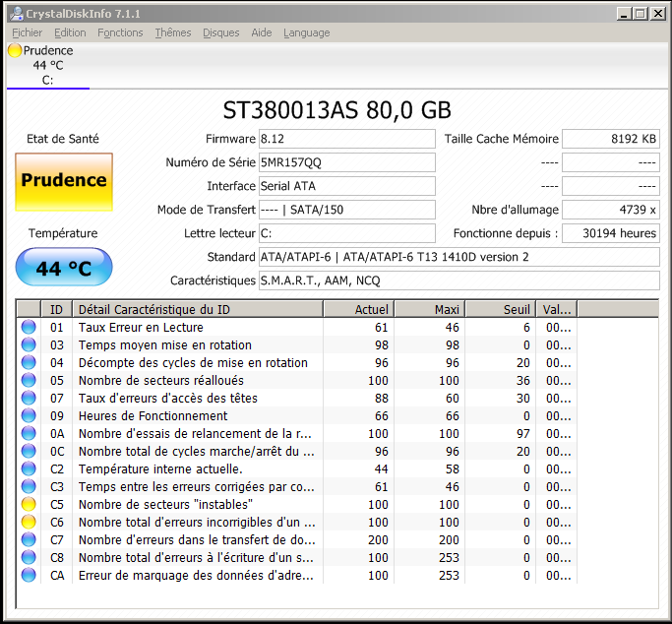Select the Nombre de secteurs "instables" row
The image size is (672, 624).
click(x=296, y=504)
